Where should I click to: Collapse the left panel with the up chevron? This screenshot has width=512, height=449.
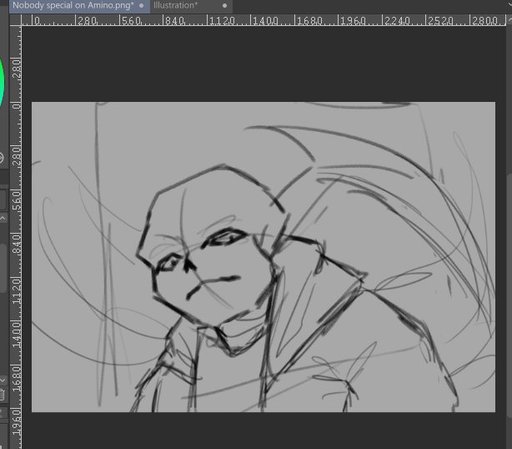click(x=3, y=219)
